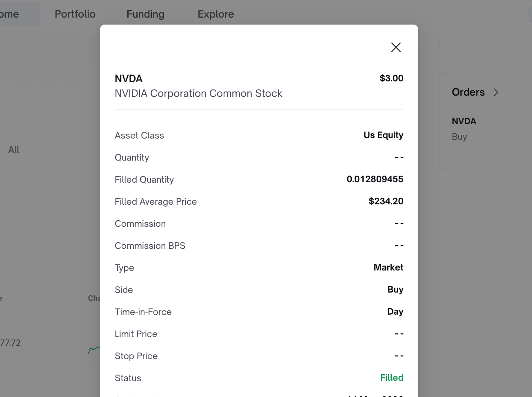Click the green sparkline chart
Image resolution: width=532 pixels, height=397 pixels.
(94, 350)
